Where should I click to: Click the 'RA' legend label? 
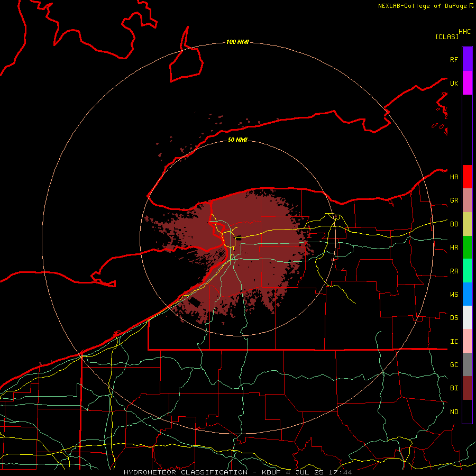pos(454,271)
